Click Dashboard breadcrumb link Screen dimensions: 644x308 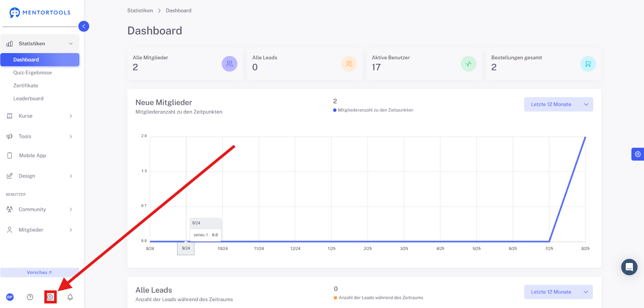click(x=179, y=10)
